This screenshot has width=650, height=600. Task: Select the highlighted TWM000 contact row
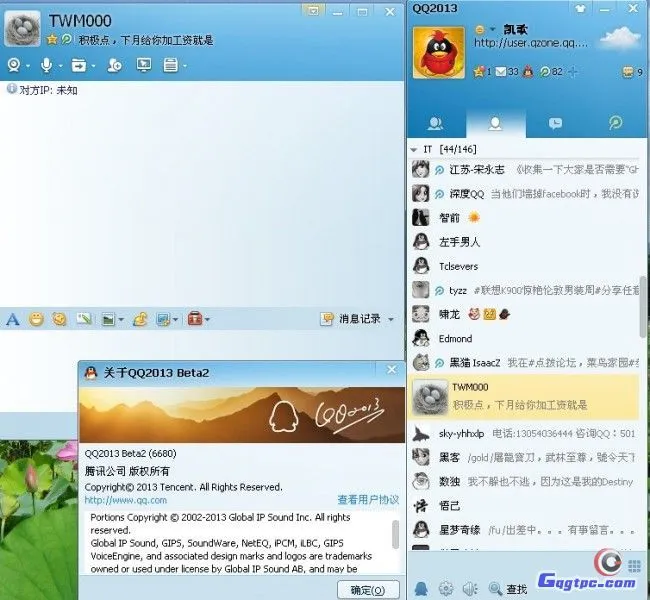[525, 397]
